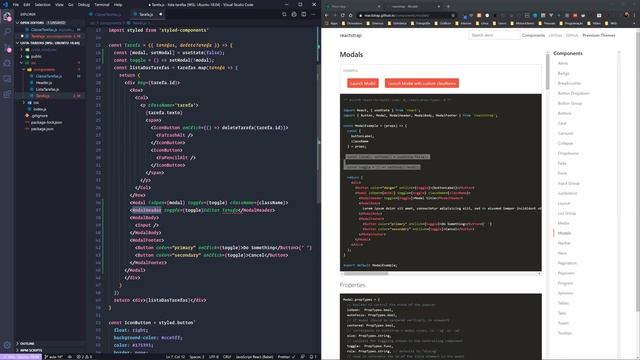Focus the Search docs input field

tap(494, 36)
